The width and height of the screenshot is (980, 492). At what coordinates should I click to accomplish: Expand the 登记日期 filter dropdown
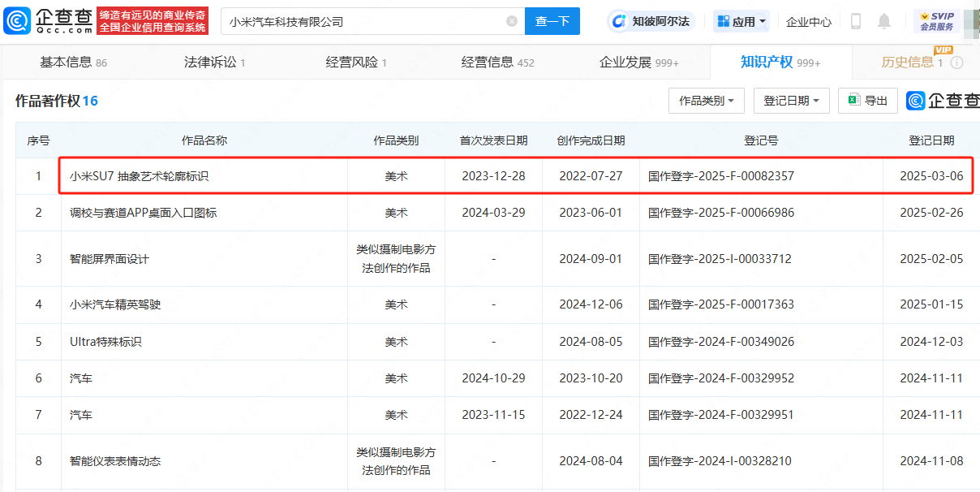(x=792, y=101)
